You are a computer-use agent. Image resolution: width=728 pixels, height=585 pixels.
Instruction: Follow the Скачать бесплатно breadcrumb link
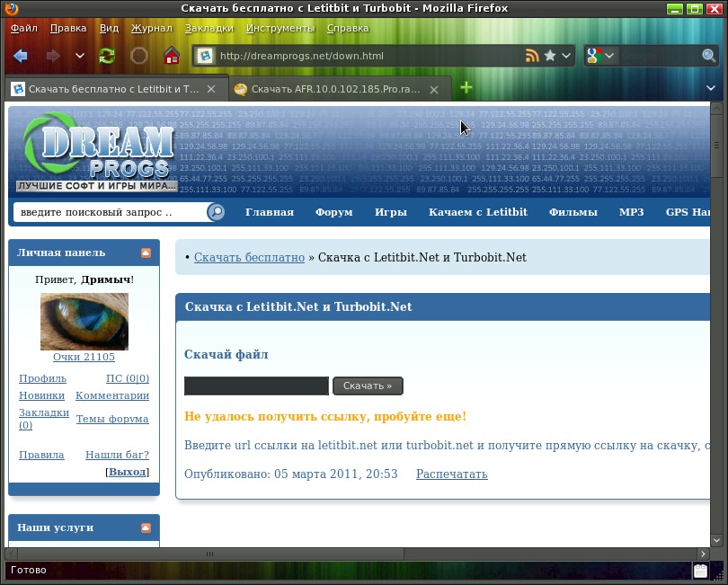(x=249, y=257)
